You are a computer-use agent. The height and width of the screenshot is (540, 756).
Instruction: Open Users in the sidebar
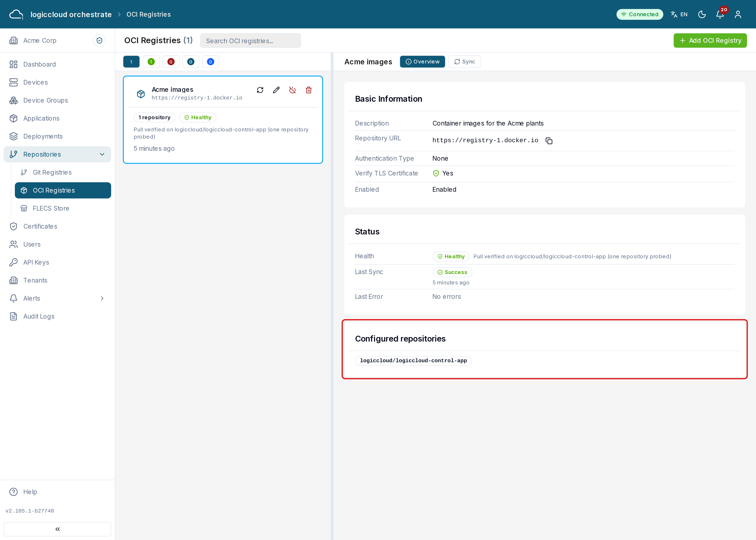click(57, 244)
